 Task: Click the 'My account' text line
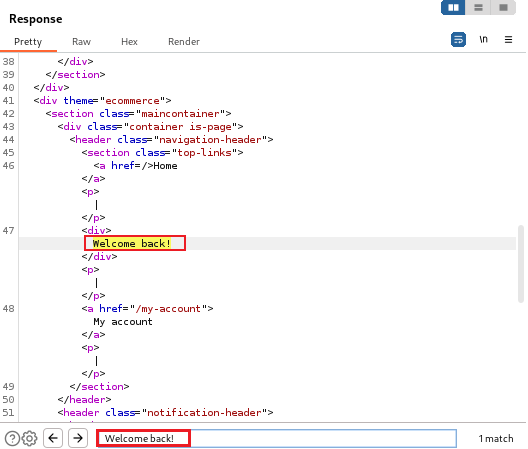[x=123, y=322]
